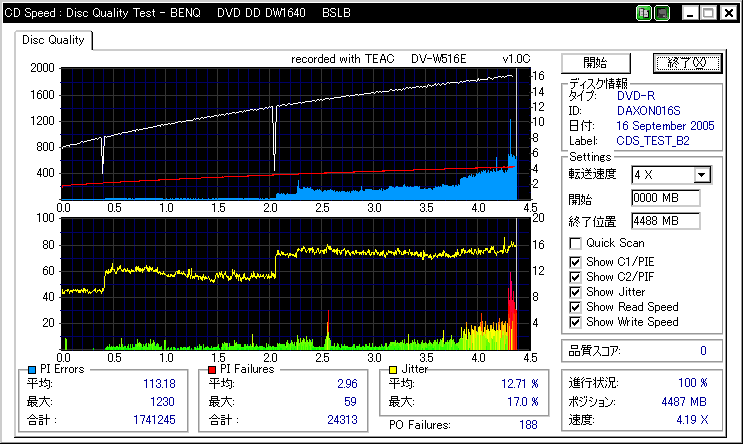Uncheck Show C1/PIE option
This screenshot has height=444, width=743.
(x=575, y=262)
